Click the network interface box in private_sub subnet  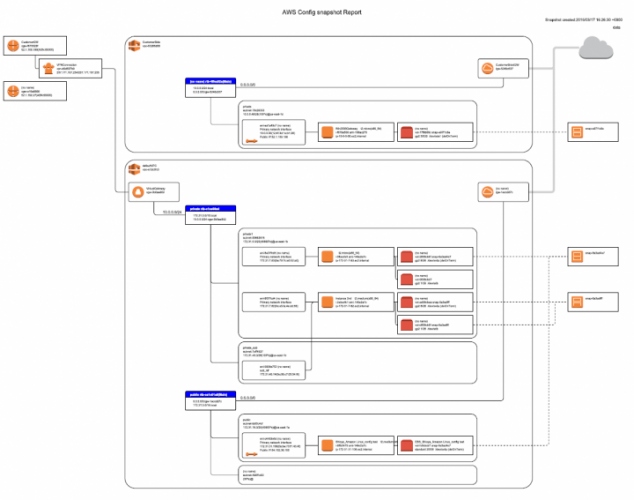[x=274, y=370]
